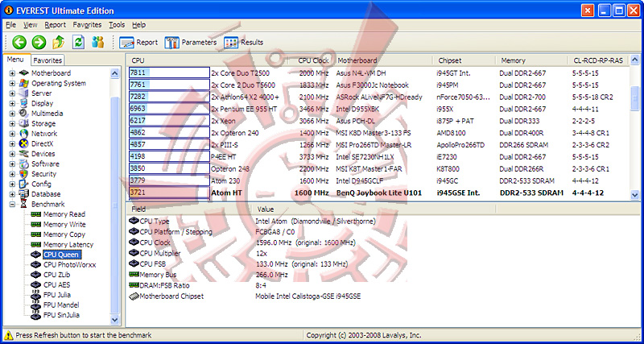Open the View menu

click(x=31, y=25)
